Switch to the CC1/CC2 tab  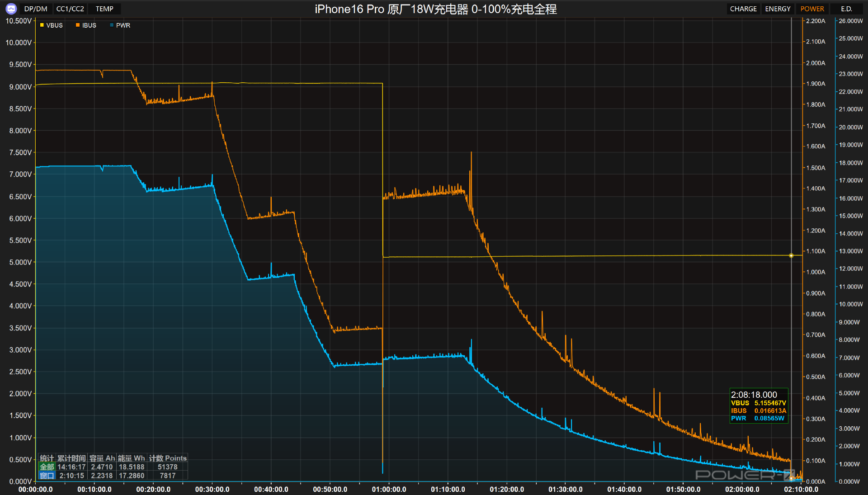click(x=70, y=9)
